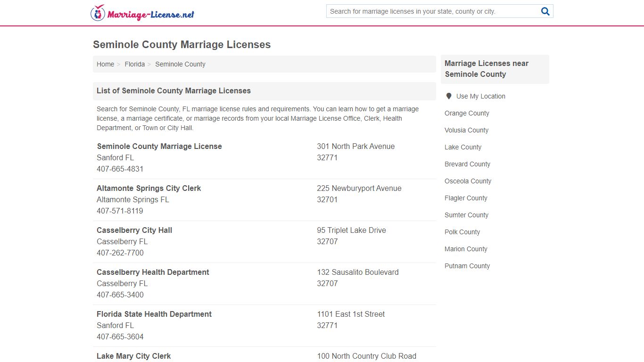Open Volusia County marriage licenses

pos(466,130)
